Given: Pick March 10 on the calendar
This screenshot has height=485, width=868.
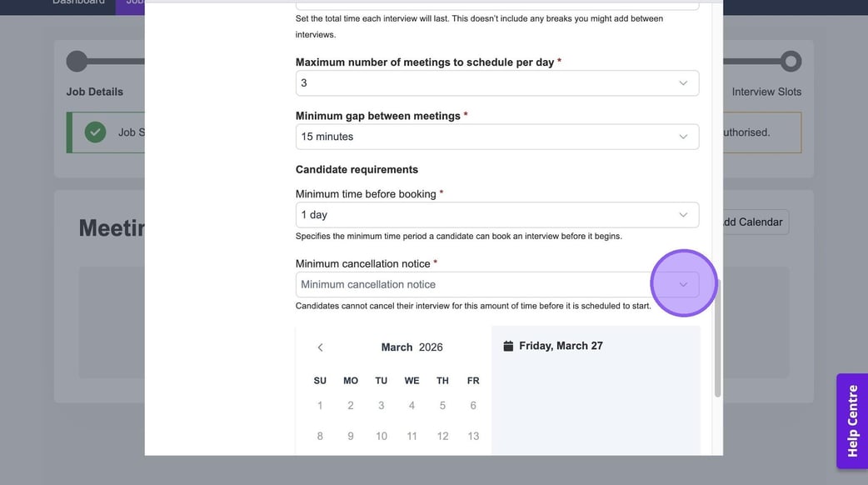Looking at the screenshot, I should coord(382,436).
